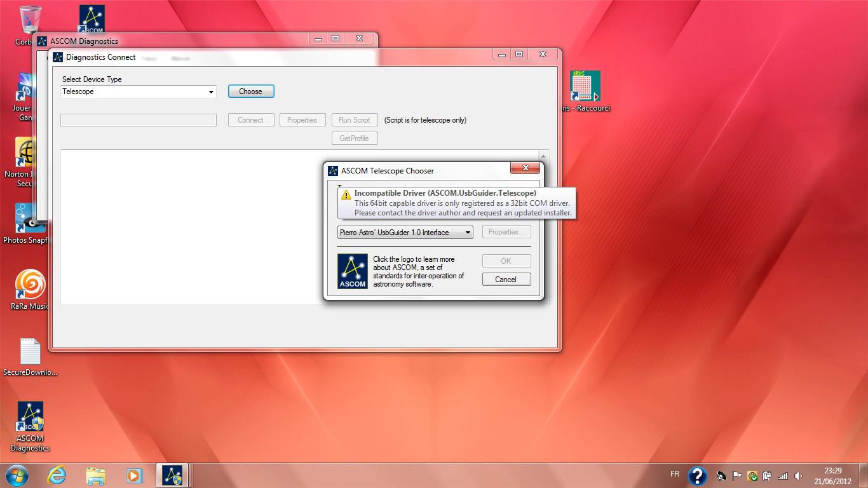This screenshot has height=488, width=868.
Task: Click the yellow warning icon in the tooltip
Action: point(346,195)
